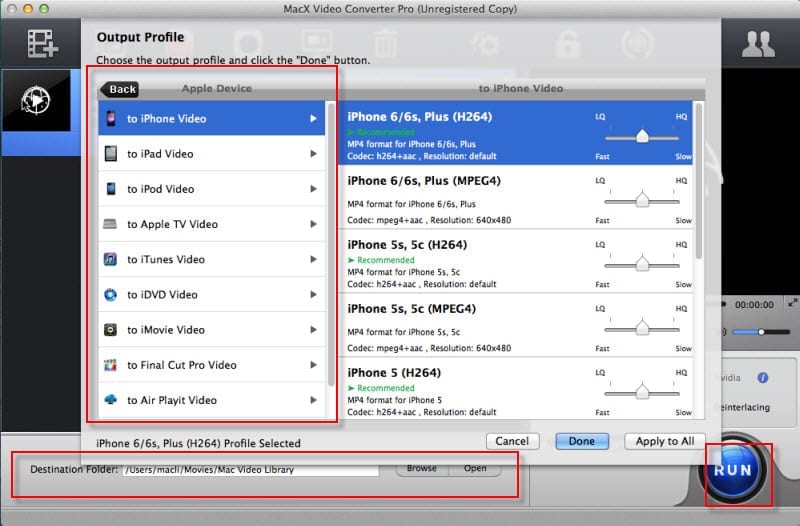Screen dimensions: 800x526
Task: Select the to iMovie Video category
Action: click(212, 330)
